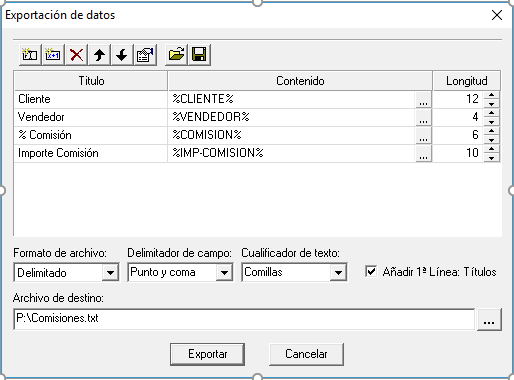The image size is (514, 380).
Task: Decrease length of Cliente row
Action: tap(491, 104)
